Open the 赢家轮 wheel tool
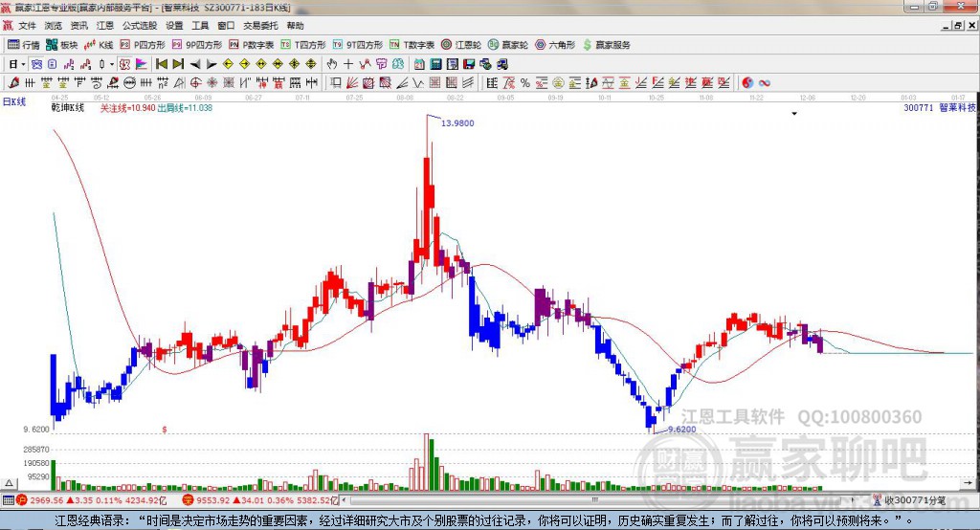 (x=508, y=45)
